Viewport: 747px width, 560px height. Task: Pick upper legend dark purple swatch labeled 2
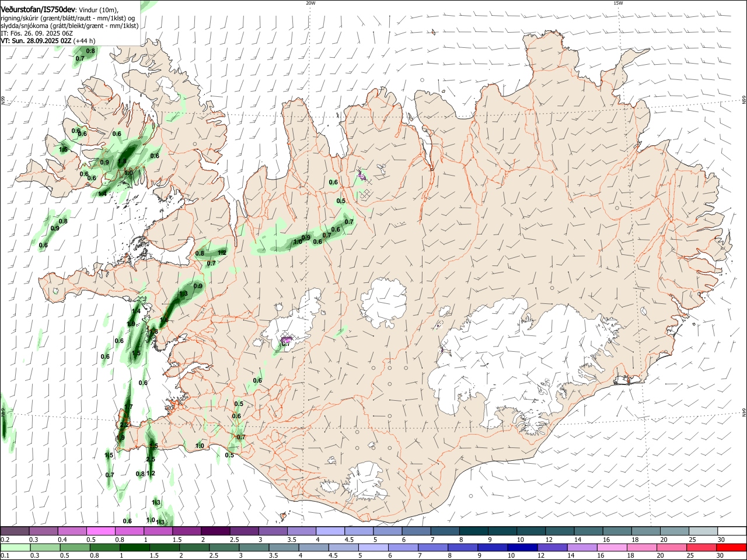215,531
